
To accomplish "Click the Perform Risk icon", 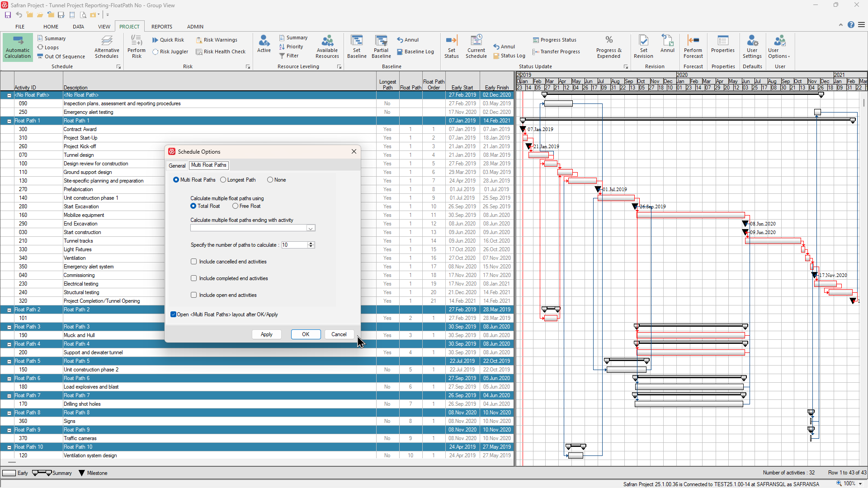I will click(137, 47).
